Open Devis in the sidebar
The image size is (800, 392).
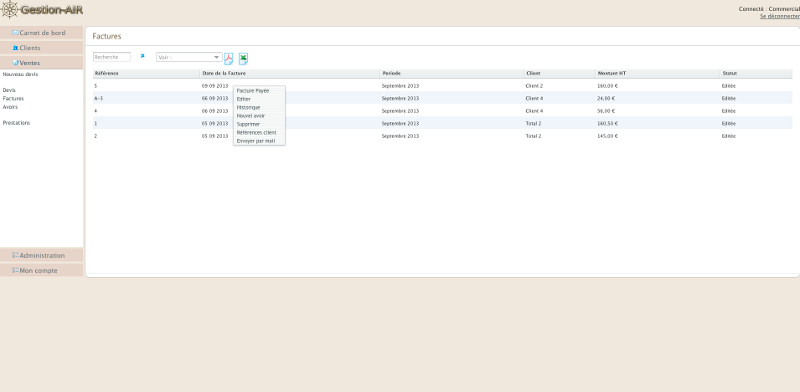click(9, 90)
